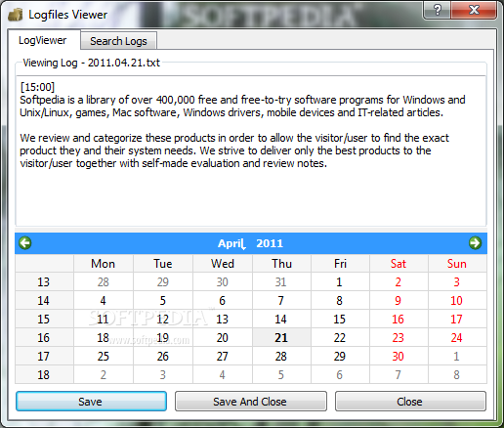Select Saturday April 30

click(x=399, y=356)
